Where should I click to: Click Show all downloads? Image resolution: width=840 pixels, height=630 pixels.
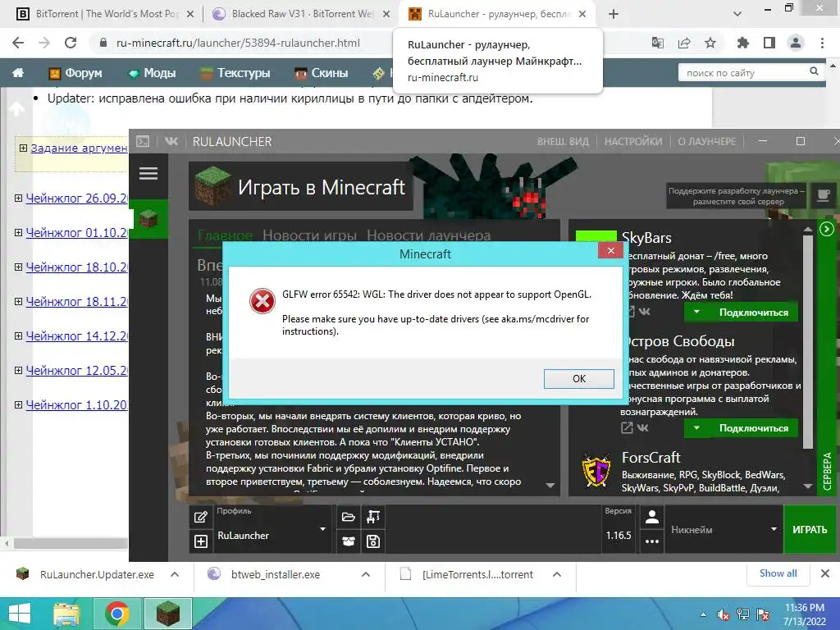point(778,573)
